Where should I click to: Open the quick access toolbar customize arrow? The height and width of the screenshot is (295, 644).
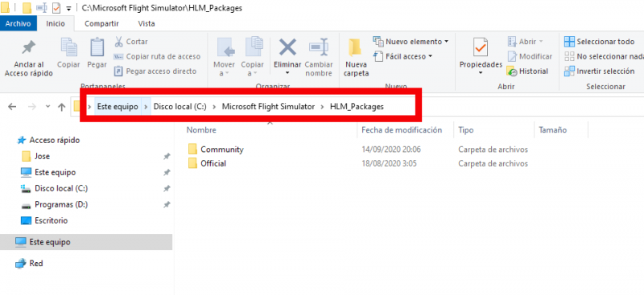point(68,8)
